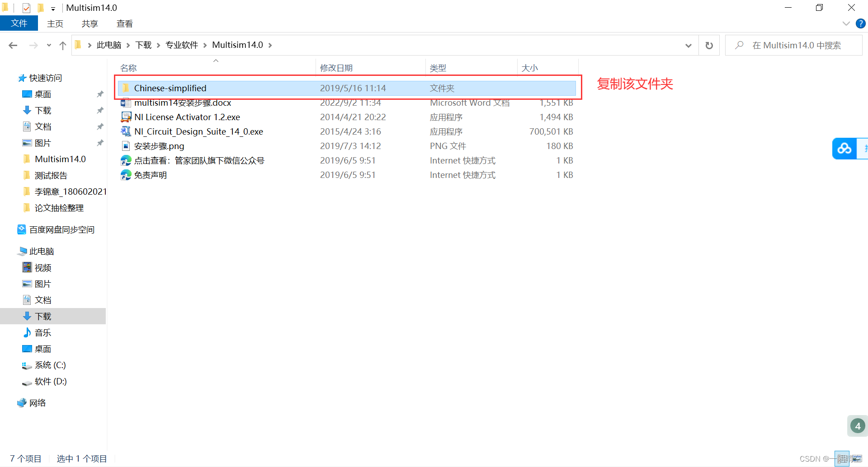Image resolution: width=868 pixels, height=467 pixels.
Task: Open 下载 folder under 此电脑
Action: (43, 317)
